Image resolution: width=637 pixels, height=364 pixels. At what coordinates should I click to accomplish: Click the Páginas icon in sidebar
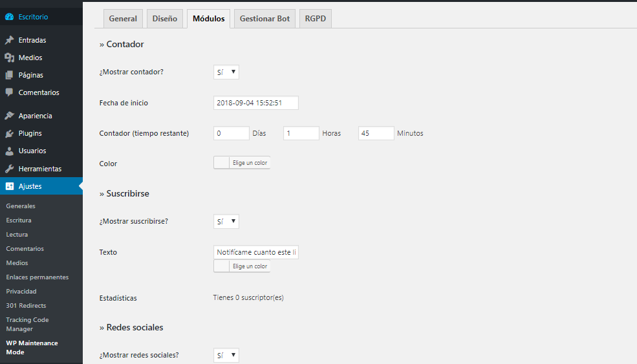(x=9, y=75)
